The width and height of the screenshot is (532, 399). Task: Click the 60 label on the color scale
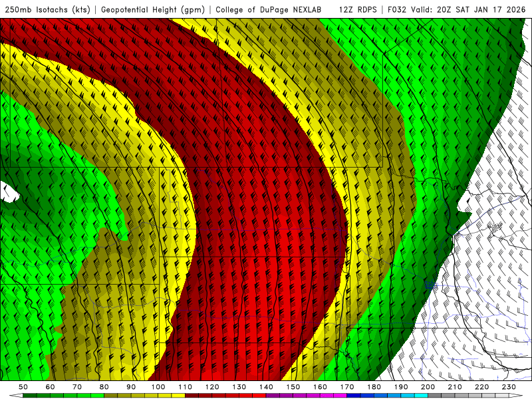pyautogui.click(x=50, y=387)
